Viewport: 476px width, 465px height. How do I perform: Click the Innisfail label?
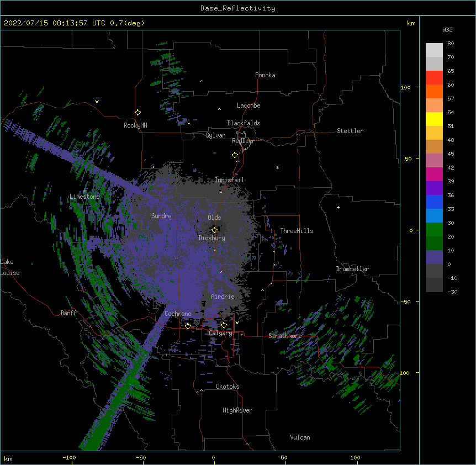(x=230, y=180)
